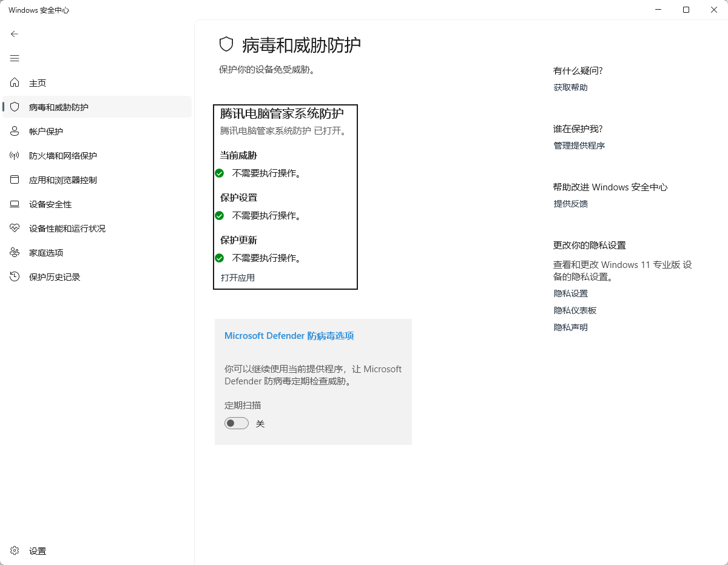This screenshot has height=565, width=728.
Task: Go to 防火墙和网络保护 page
Action: [97, 155]
